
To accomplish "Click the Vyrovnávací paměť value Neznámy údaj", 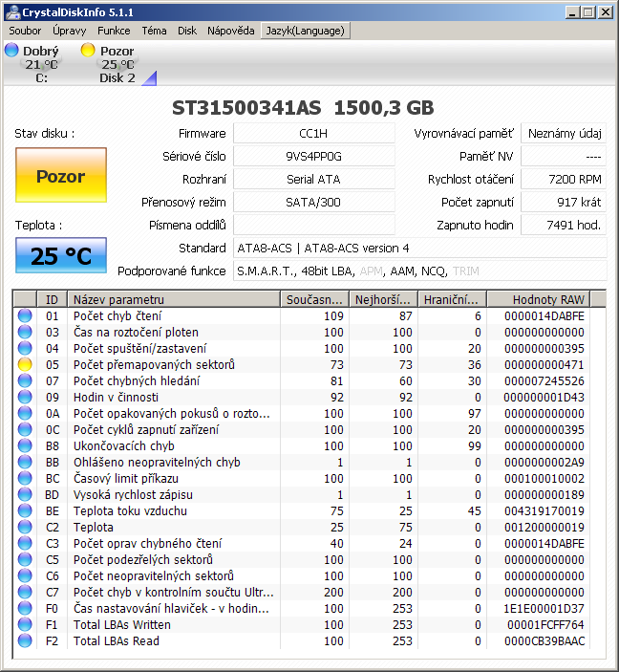I will 564,134.
